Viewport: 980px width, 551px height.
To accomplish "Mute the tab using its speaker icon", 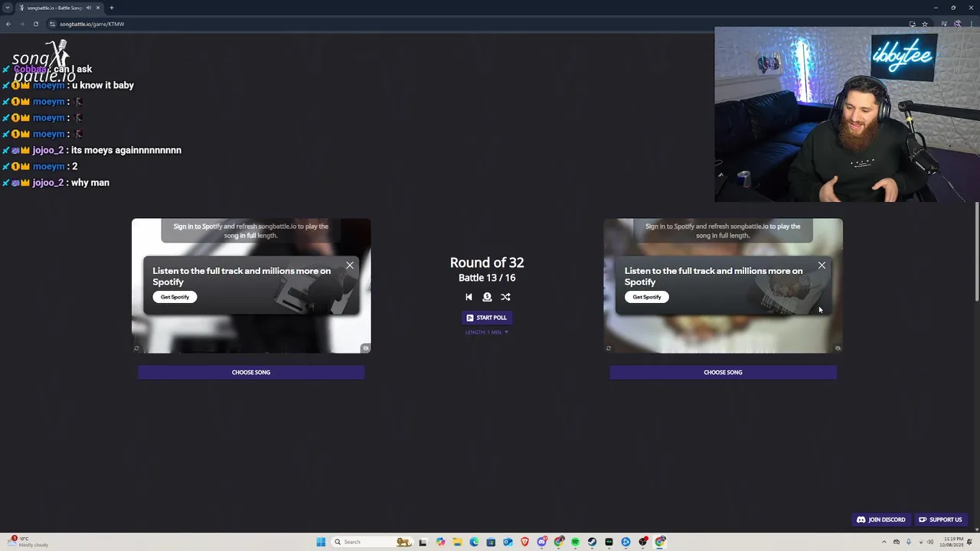I will (x=89, y=8).
